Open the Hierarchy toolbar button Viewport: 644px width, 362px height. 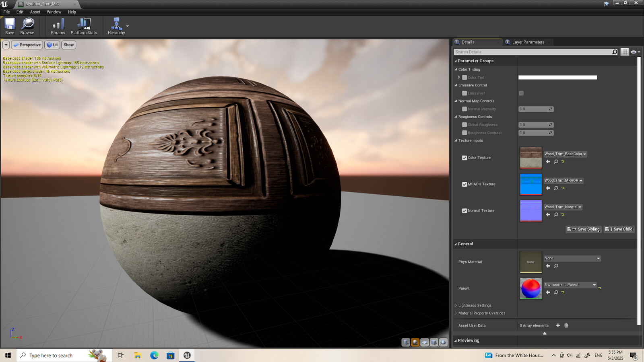pyautogui.click(x=116, y=27)
